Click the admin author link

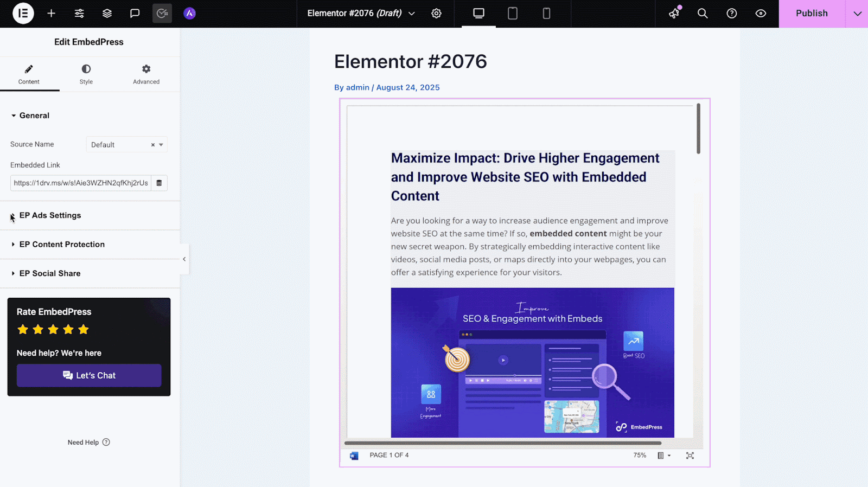coord(358,87)
